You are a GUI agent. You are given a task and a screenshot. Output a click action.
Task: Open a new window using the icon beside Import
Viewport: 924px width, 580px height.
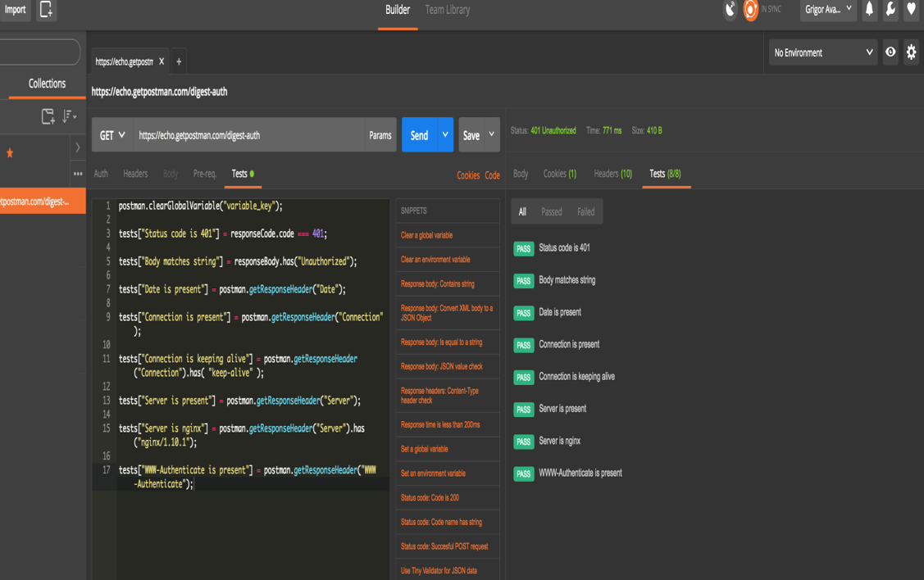pos(46,10)
